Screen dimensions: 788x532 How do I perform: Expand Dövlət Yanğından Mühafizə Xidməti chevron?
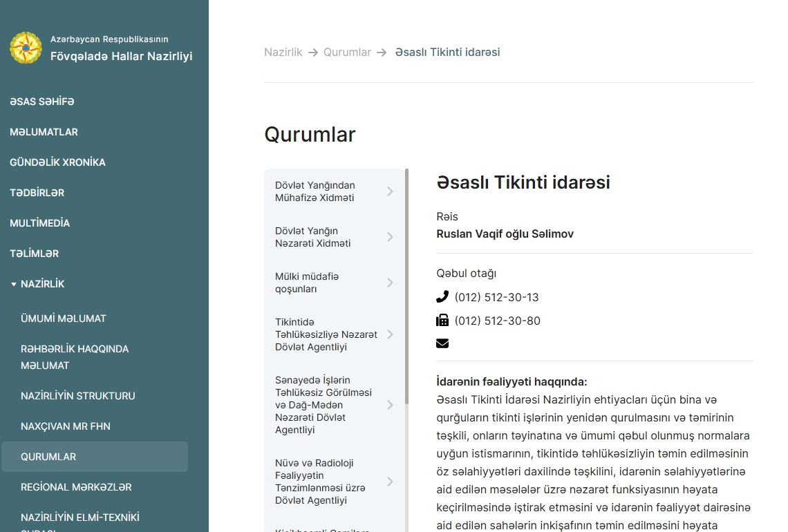[390, 191]
